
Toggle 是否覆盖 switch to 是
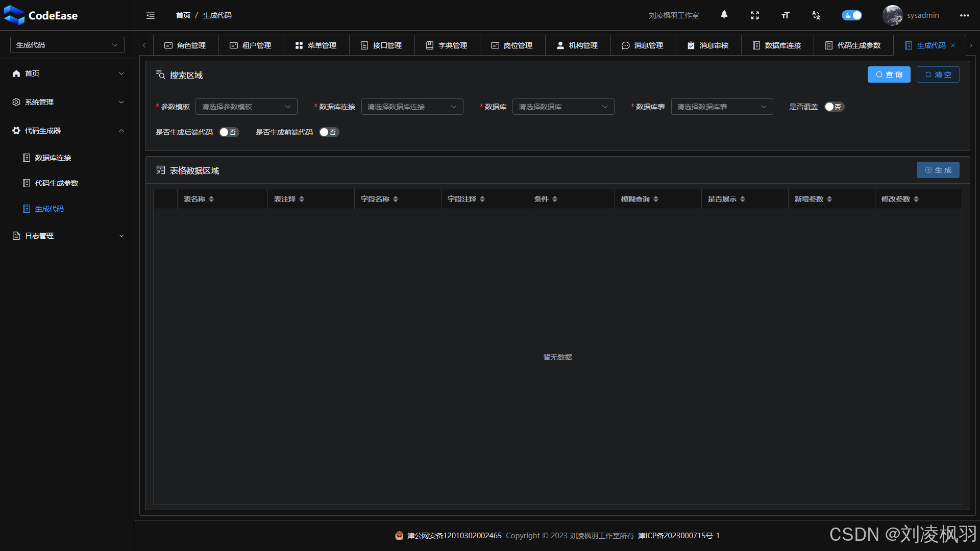(x=834, y=107)
